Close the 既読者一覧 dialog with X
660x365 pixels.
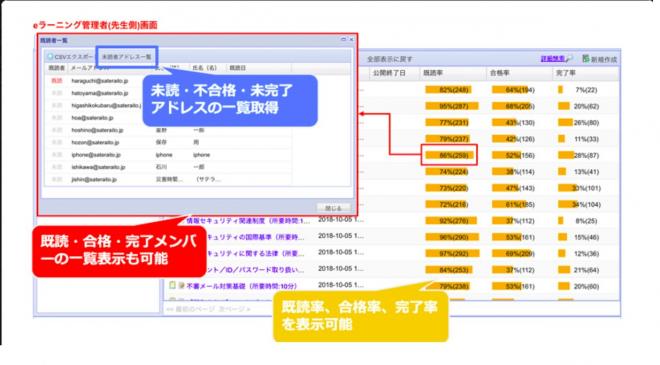pos(351,39)
